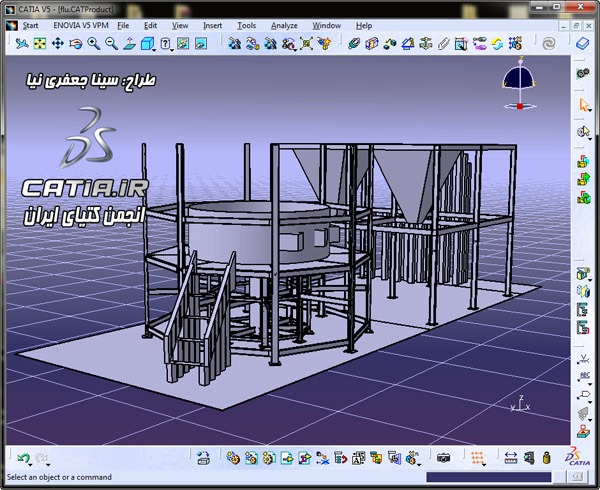Image resolution: width=600 pixels, height=490 pixels.
Task: Open the Analyze menu
Action: [x=284, y=26]
